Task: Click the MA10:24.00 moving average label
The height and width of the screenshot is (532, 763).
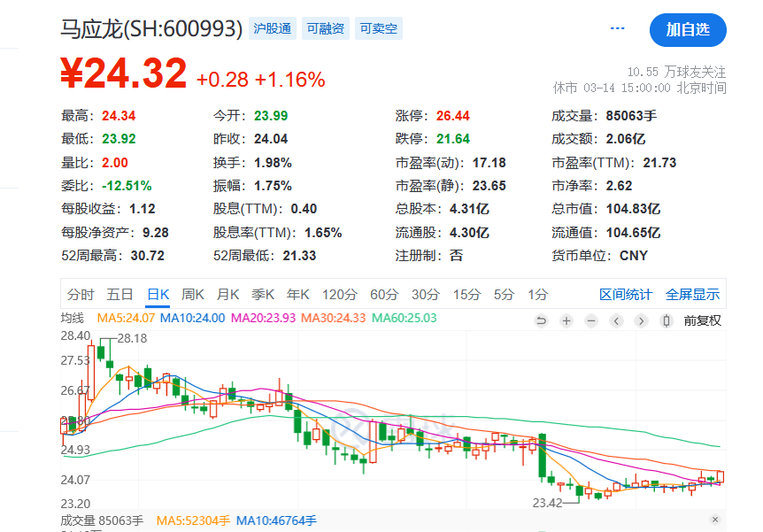Action: [x=193, y=319]
